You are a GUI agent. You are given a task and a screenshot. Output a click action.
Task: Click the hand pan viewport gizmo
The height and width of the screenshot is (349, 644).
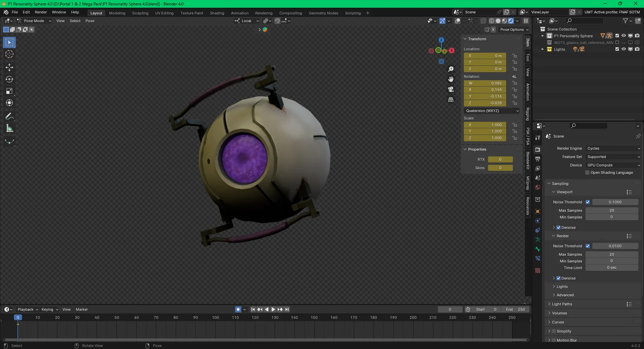click(x=451, y=79)
